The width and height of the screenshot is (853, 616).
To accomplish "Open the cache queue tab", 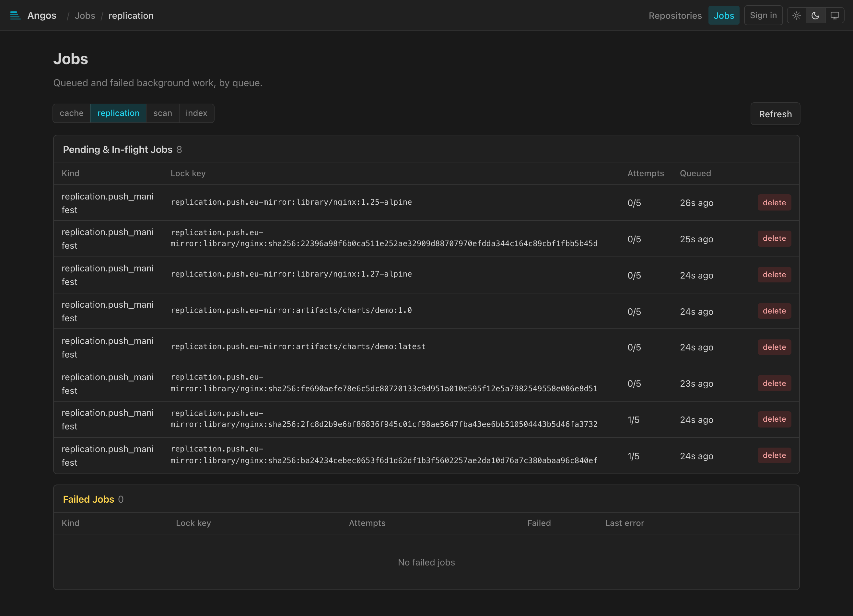I will point(71,113).
